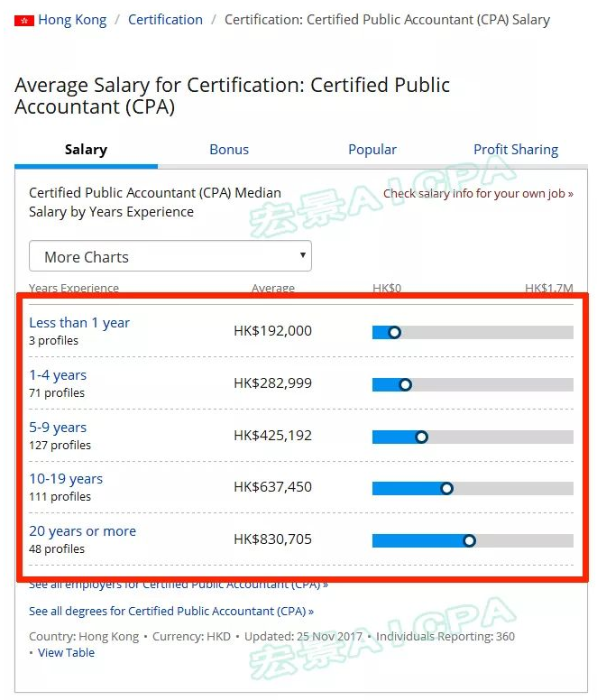Open the '5-9 years' experience link
Screen dimensions: 597x700
pos(58,428)
